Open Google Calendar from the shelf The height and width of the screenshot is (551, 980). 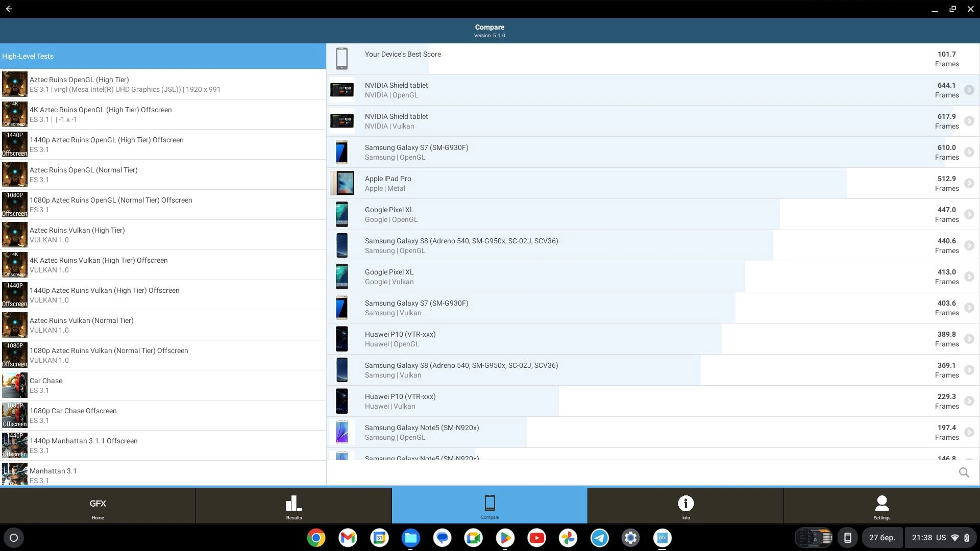click(379, 538)
